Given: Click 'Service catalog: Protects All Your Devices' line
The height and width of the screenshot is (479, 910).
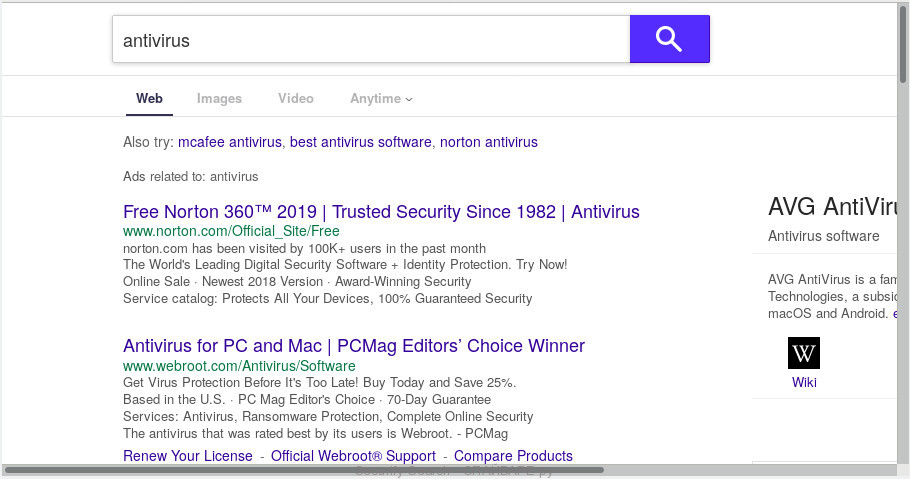Looking at the screenshot, I should click(x=327, y=298).
